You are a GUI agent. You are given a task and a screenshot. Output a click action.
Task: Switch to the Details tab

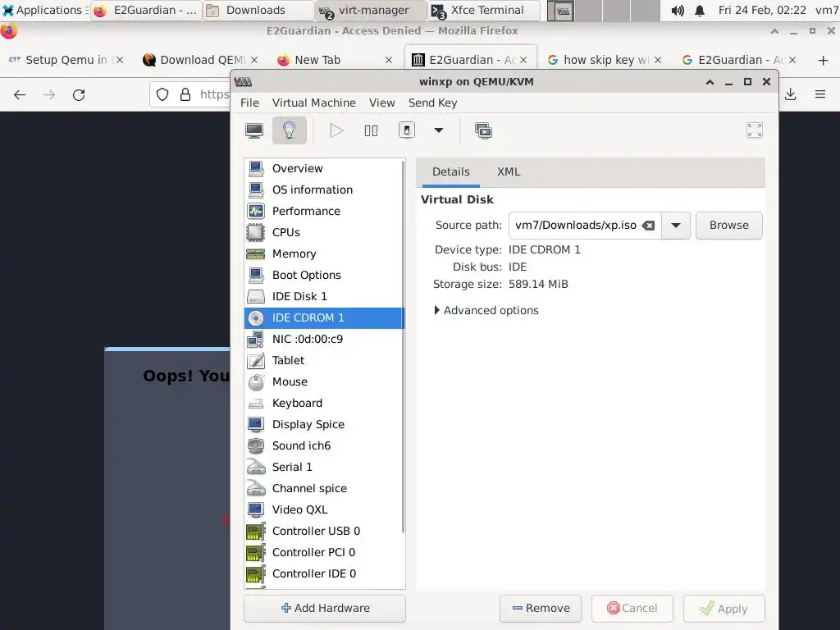tap(451, 172)
